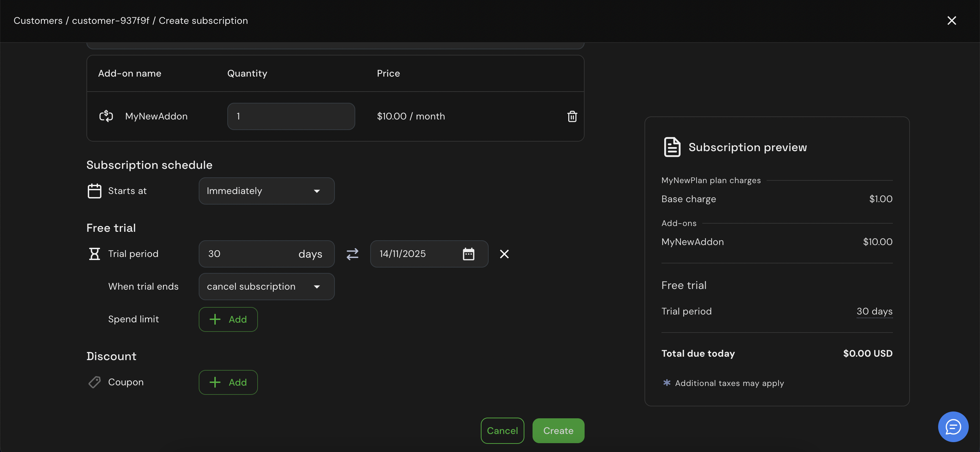Open the When trial ends dropdown
Screen dimensions: 980x452
coord(266,287)
